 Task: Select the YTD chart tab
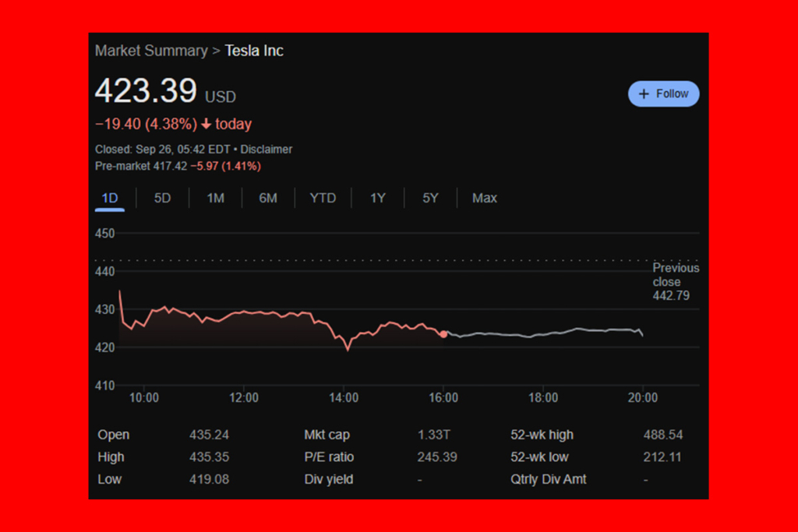click(323, 198)
